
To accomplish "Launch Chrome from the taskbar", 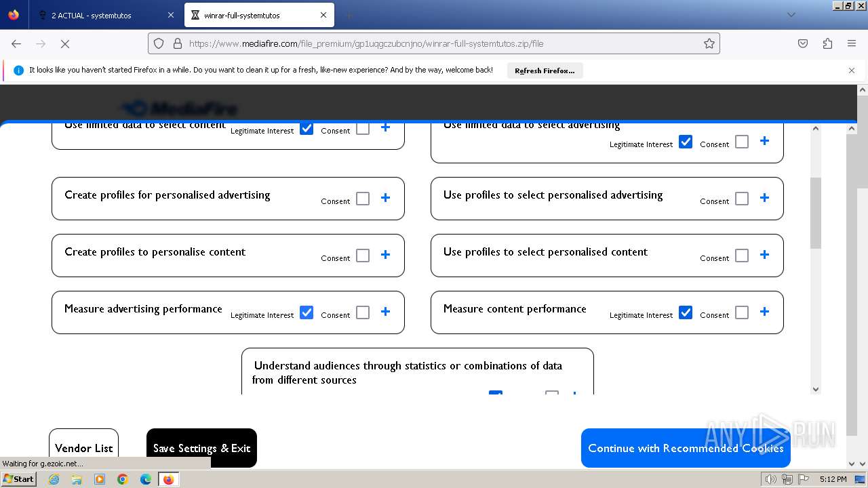I will (x=123, y=479).
